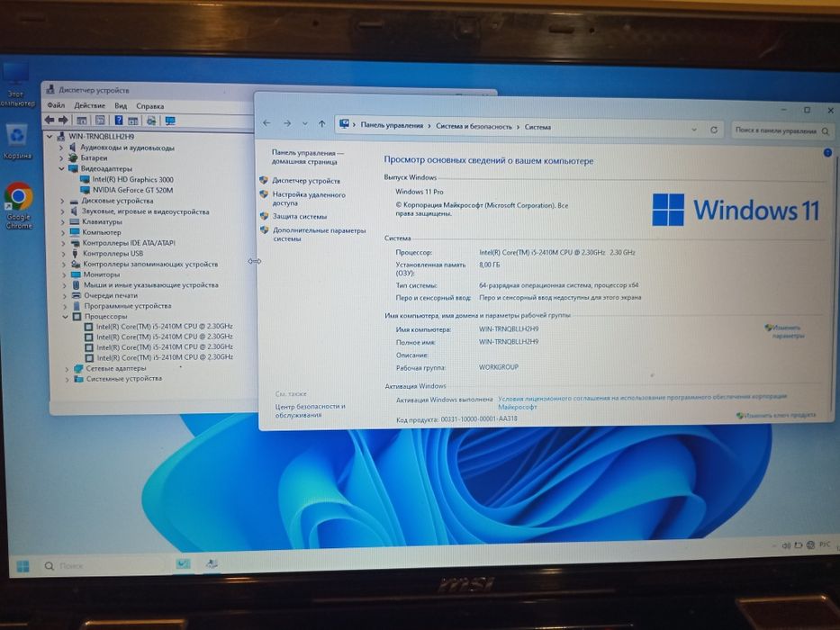This screenshot has width=840, height=630.
Task: Select the Очереди печати category
Action: 111,295
